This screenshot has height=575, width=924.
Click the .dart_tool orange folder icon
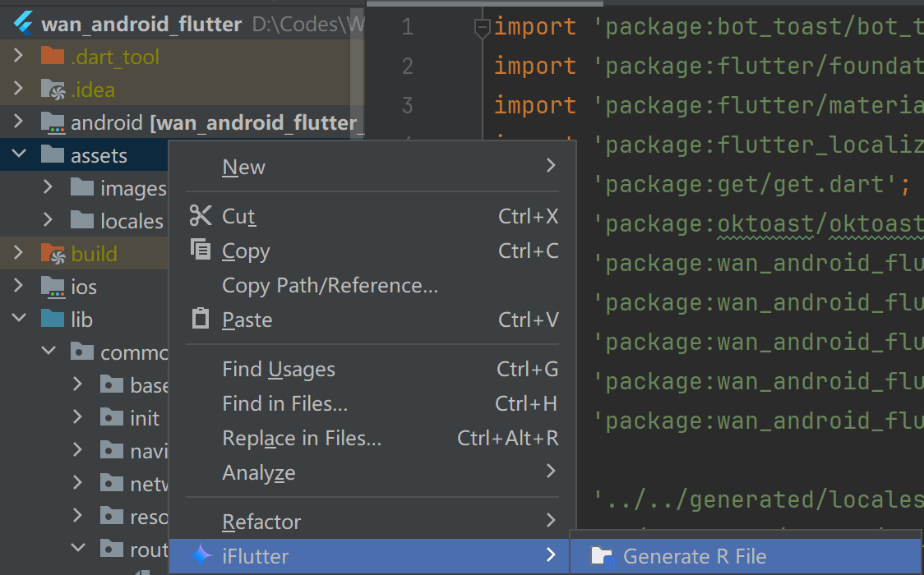53,57
